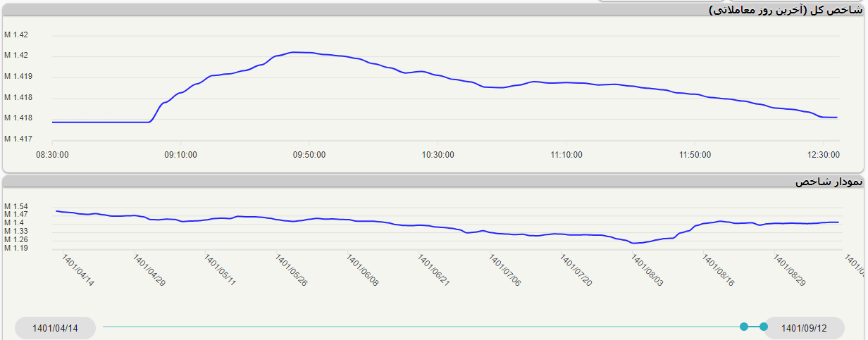Screen dimensions: 868x340
Task: Click the M 1.54 y-axis value
Action: [15, 206]
